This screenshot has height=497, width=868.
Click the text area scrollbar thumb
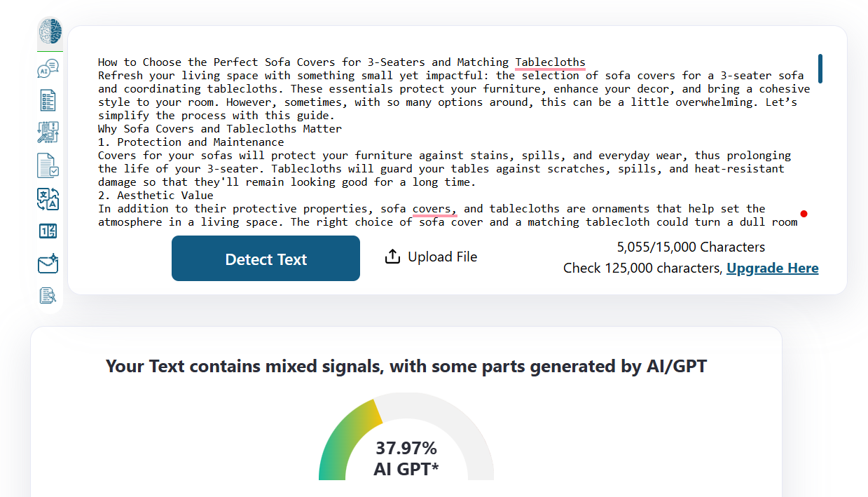820,69
